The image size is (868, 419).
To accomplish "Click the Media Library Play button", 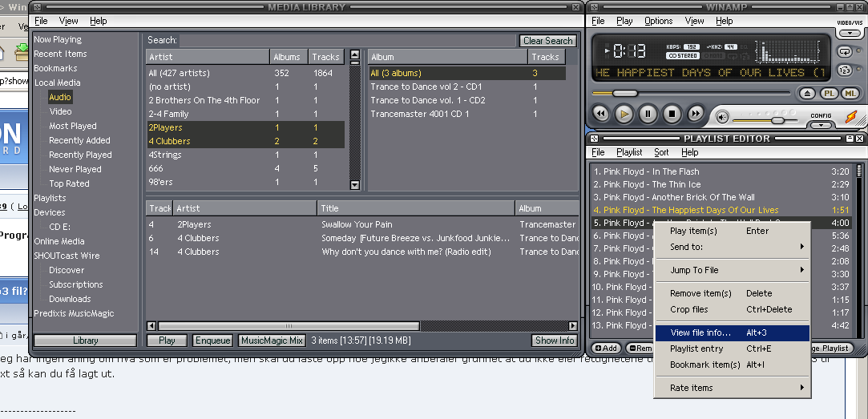I will [167, 340].
